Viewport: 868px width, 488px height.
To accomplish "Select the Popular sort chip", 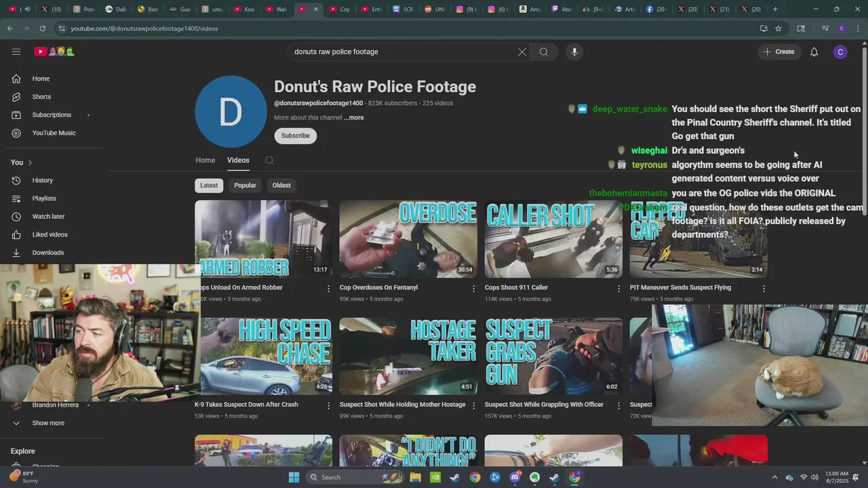I will coord(245,186).
